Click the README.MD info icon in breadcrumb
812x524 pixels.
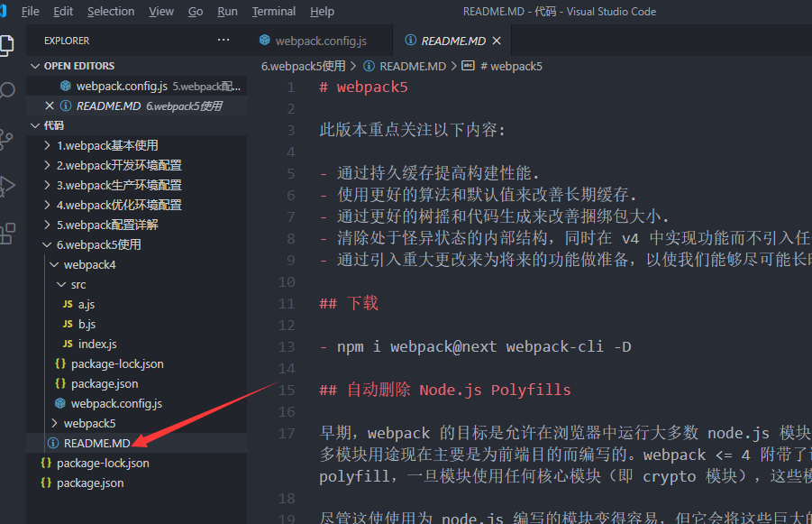[x=369, y=66]
